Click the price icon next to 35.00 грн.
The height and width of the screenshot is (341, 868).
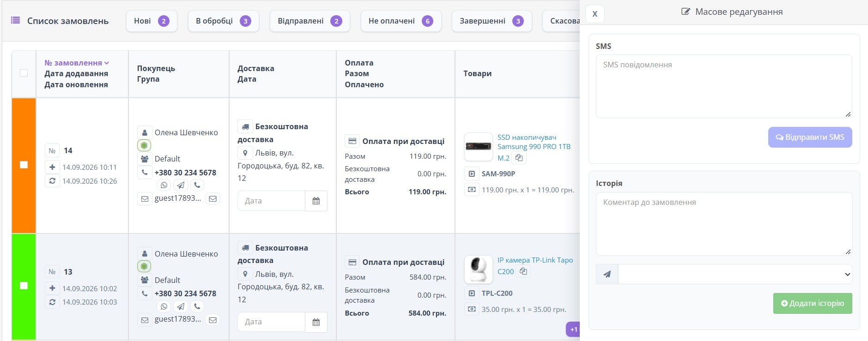coord(471,309)
